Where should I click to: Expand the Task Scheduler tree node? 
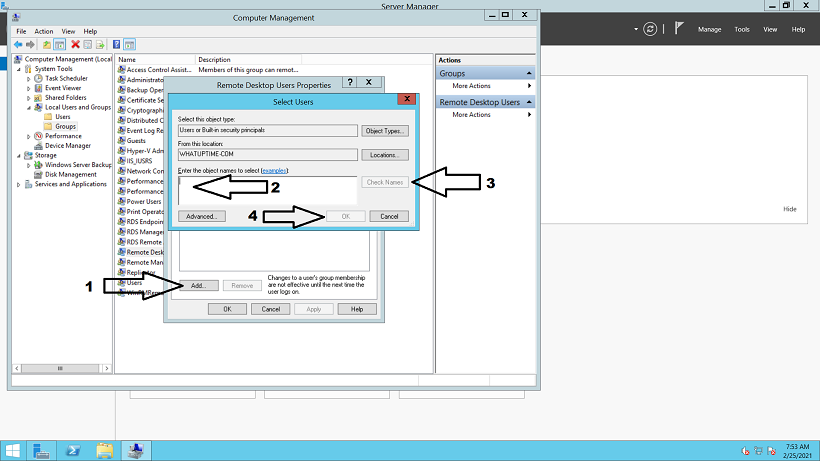[29, 78]
